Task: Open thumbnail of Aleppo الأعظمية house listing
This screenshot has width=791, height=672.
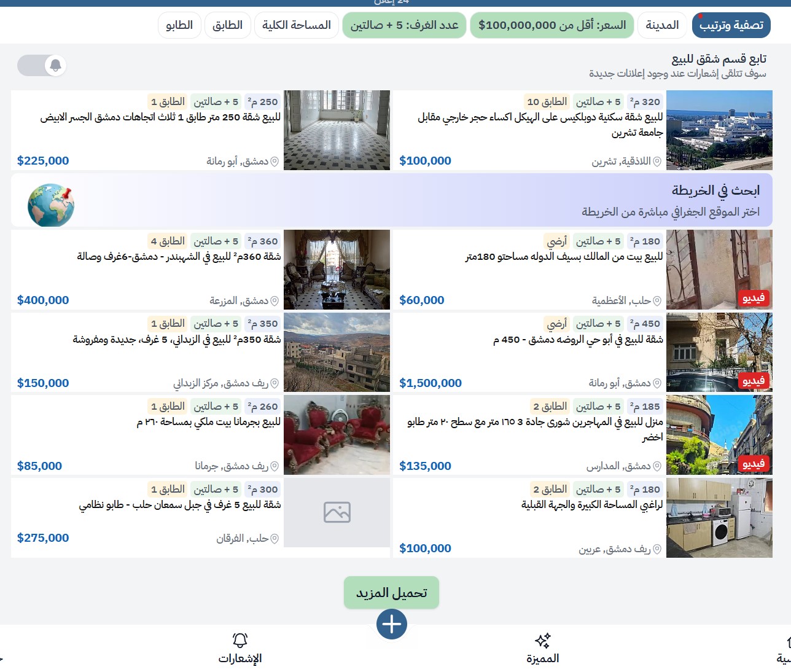Action: [719, 270]
